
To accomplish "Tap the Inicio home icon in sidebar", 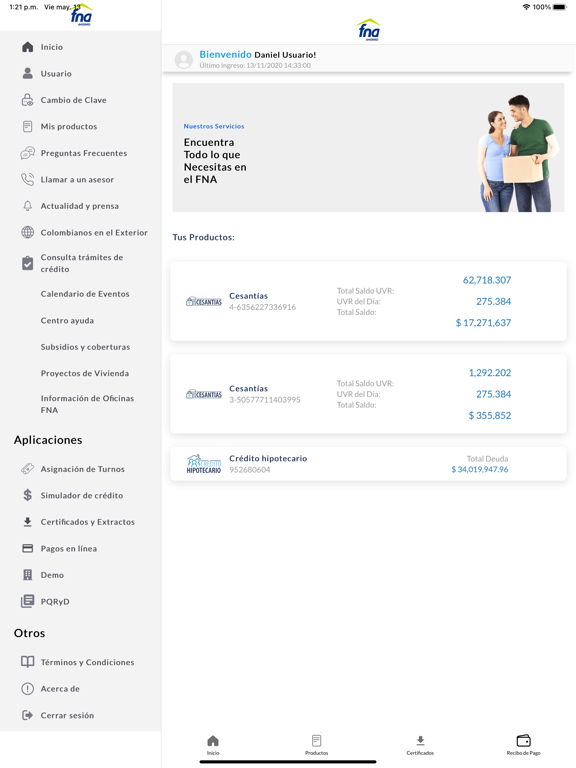I will 27,47.
